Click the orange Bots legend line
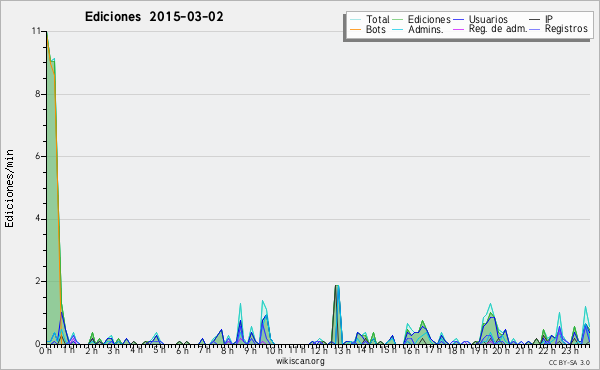 [x=355, y=29]
